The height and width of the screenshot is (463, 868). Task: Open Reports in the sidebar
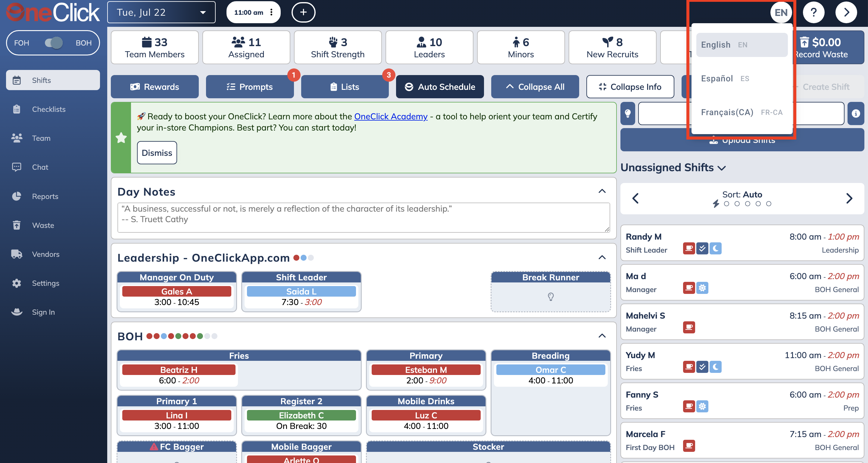click(53, 196)
